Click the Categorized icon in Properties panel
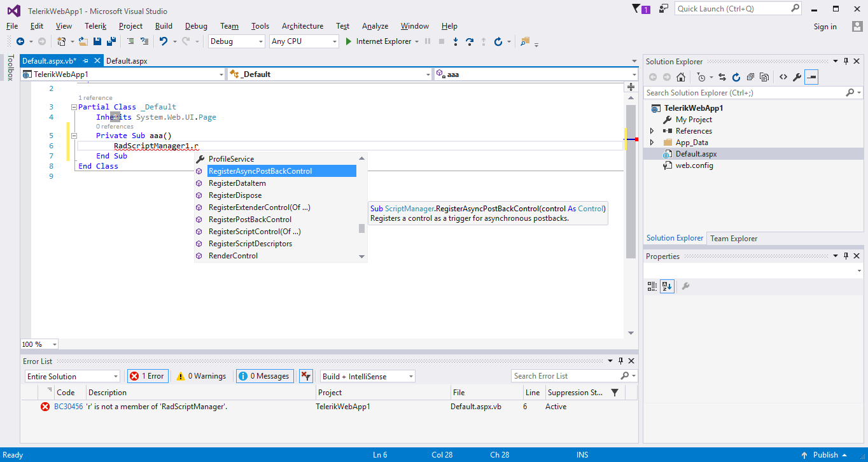 (x=652, y=286)
